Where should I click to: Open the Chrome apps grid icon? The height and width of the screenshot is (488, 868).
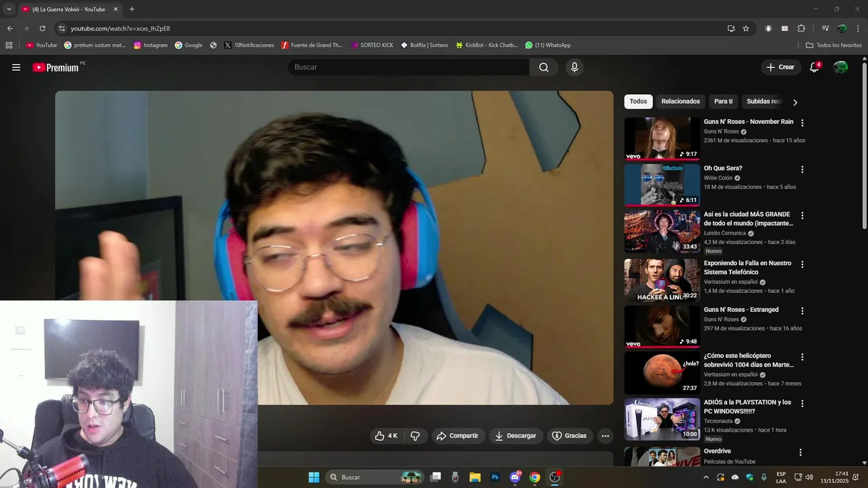click(9, 45)
